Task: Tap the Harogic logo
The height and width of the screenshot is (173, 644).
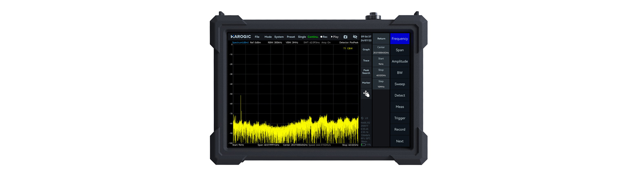Action: click(x=241, y=37)
